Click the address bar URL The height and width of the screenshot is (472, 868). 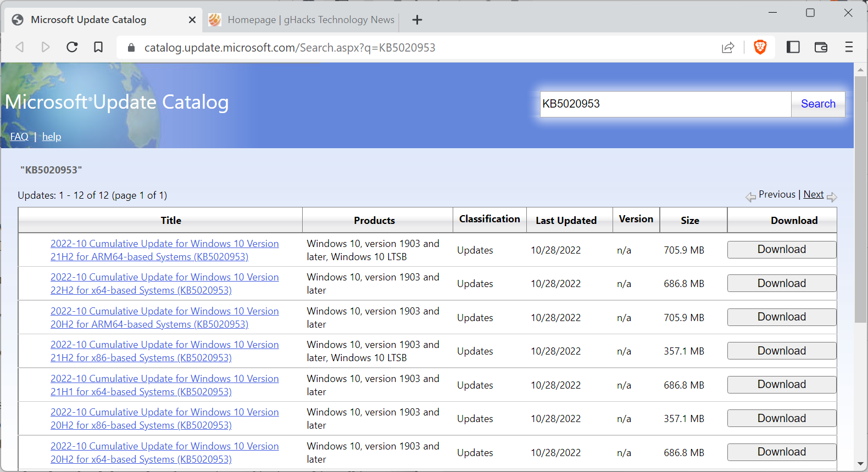coord(290,48)
